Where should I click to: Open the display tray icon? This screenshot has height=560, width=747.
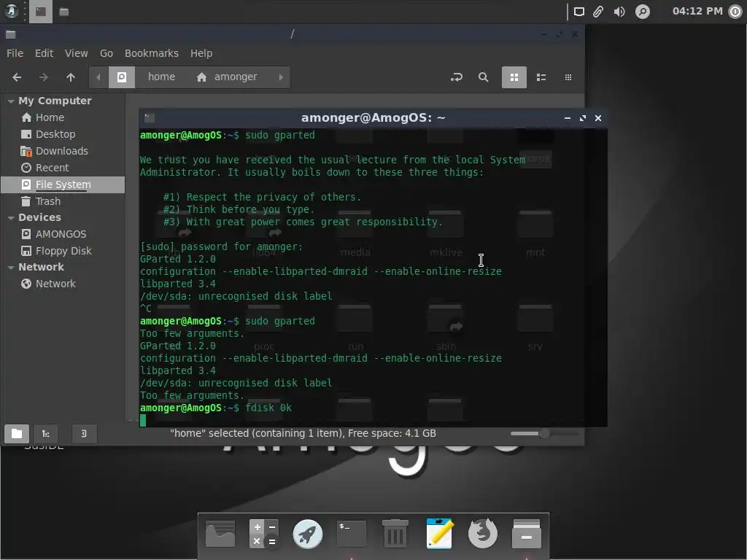[578, 12]
